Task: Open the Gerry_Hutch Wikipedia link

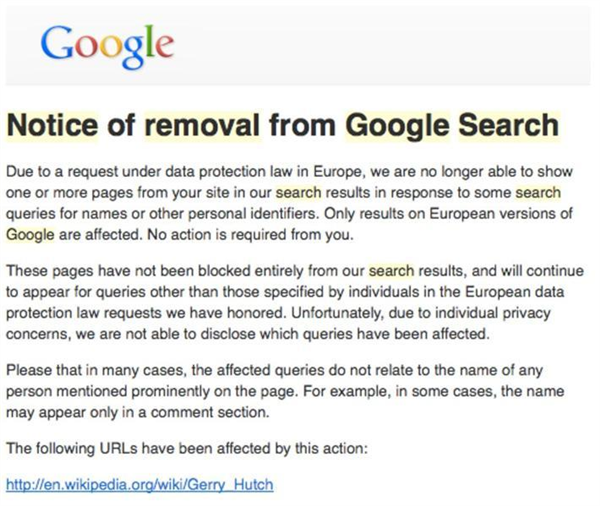Action: (139, 485)
